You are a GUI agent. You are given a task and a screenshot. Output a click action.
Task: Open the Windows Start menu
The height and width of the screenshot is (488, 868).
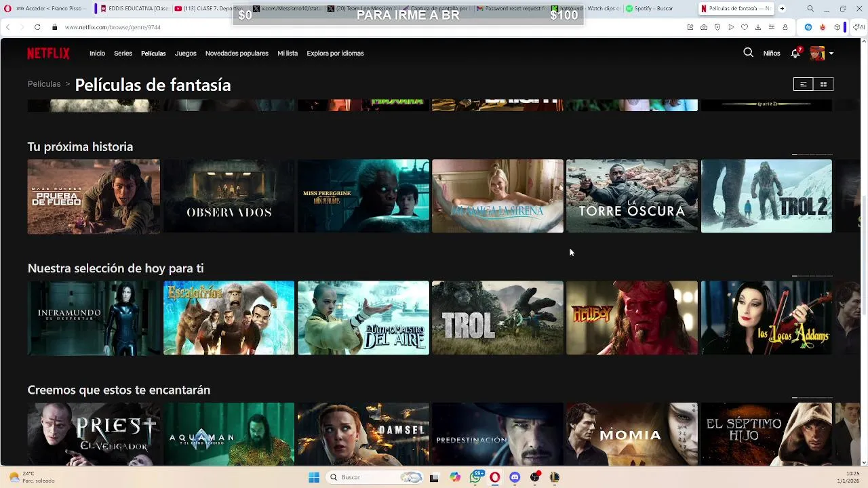314,477
